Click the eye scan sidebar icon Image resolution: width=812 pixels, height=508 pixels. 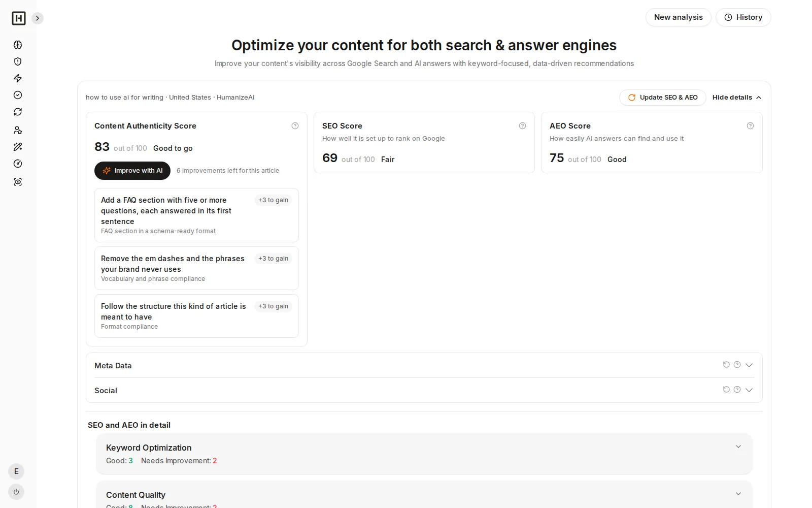(18, 182)
